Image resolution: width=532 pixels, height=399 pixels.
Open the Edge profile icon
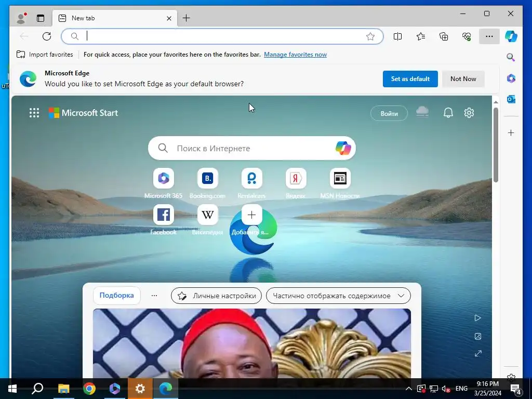point(21,18)
